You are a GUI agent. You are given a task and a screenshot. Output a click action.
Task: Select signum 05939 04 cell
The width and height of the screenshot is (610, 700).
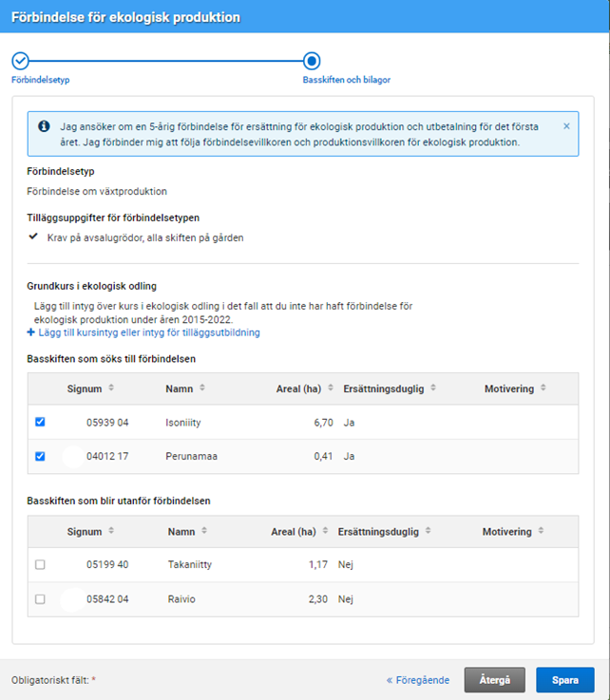coord(107,423)
